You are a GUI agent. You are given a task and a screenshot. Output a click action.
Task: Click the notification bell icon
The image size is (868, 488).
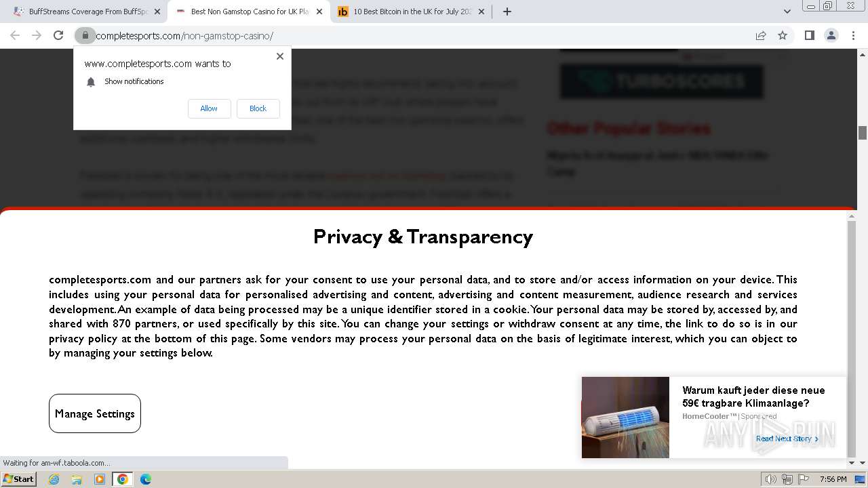(x=91, y=82)
